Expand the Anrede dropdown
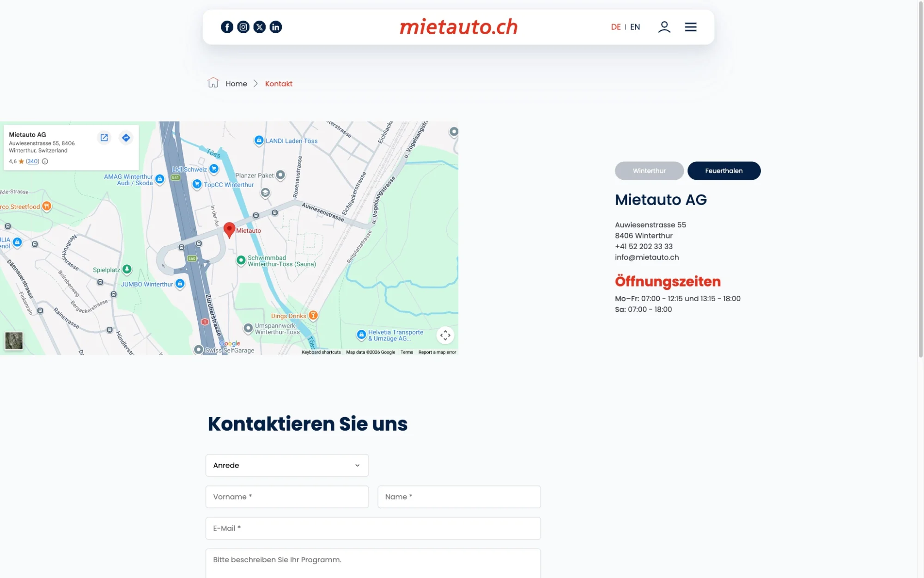 point(287,465)
